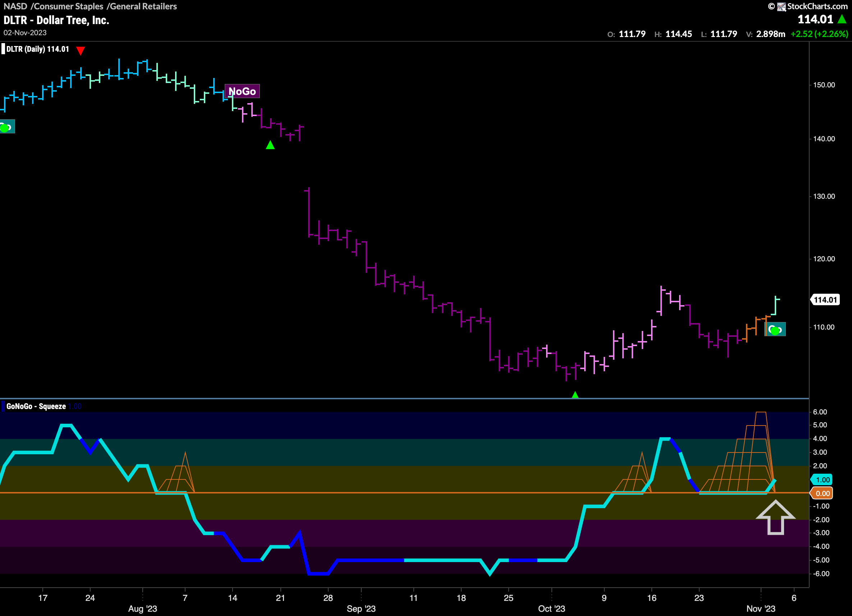Image resolution: width=852 pixels, height=616 pixels.
Task: Click the 114.01 current price tag on the axis
Action: [825, 300]
